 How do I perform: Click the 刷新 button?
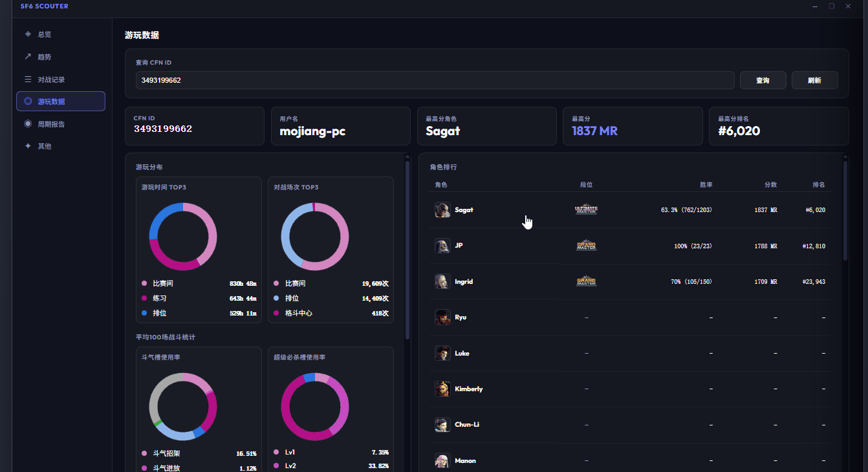815,80
